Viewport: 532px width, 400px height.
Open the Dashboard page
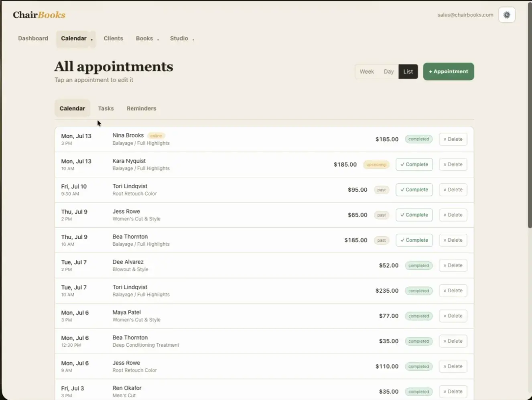click(x=33, y=38)
